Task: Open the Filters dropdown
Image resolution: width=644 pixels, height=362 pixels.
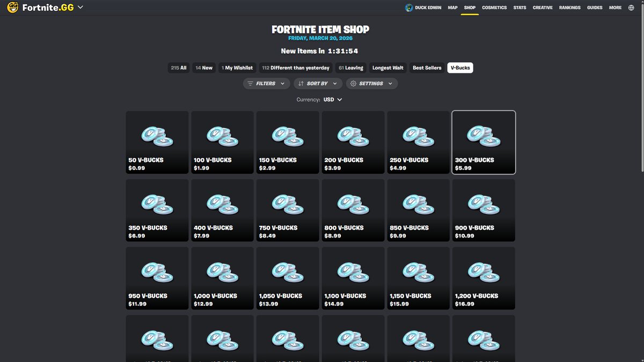Action: coord(266,84)
